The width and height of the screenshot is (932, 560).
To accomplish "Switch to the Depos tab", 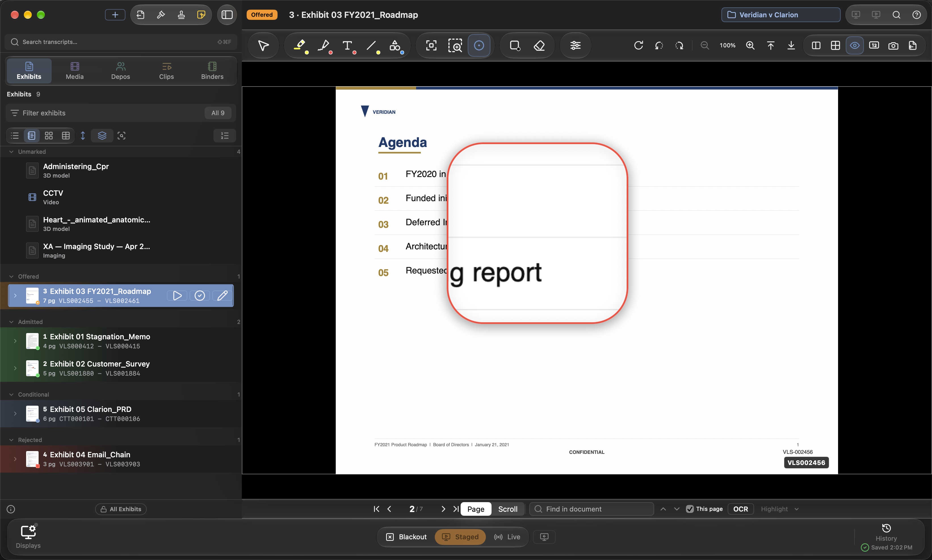I will (x=120, y=71).
